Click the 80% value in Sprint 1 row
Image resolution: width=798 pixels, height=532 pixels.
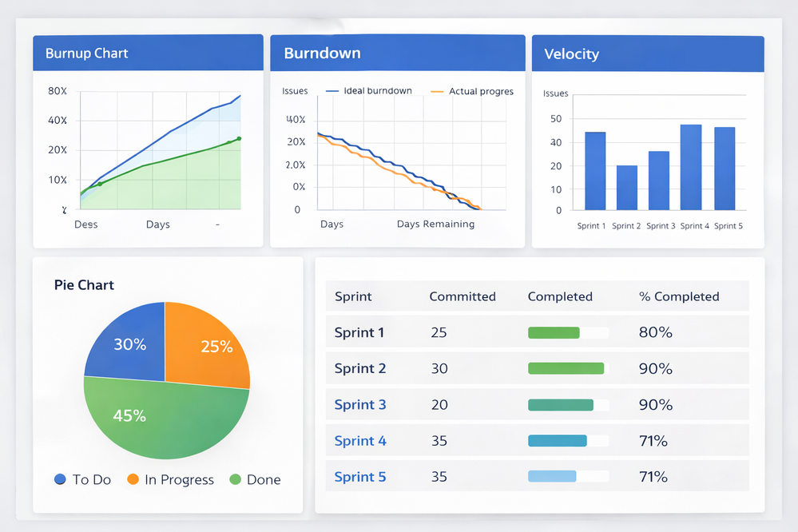click(656, 332)
